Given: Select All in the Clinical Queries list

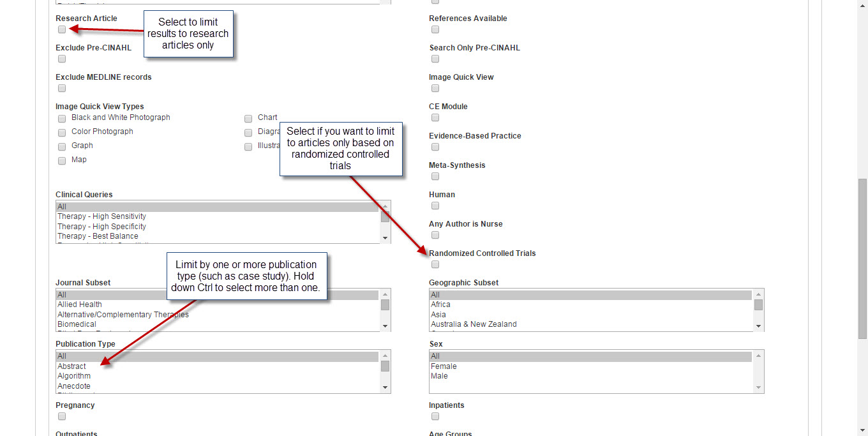Looking at the screenshot, I should point(218,207).
